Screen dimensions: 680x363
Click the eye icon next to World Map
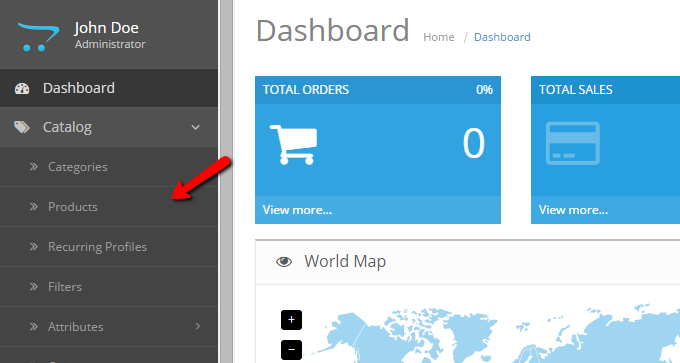point(284,262)
